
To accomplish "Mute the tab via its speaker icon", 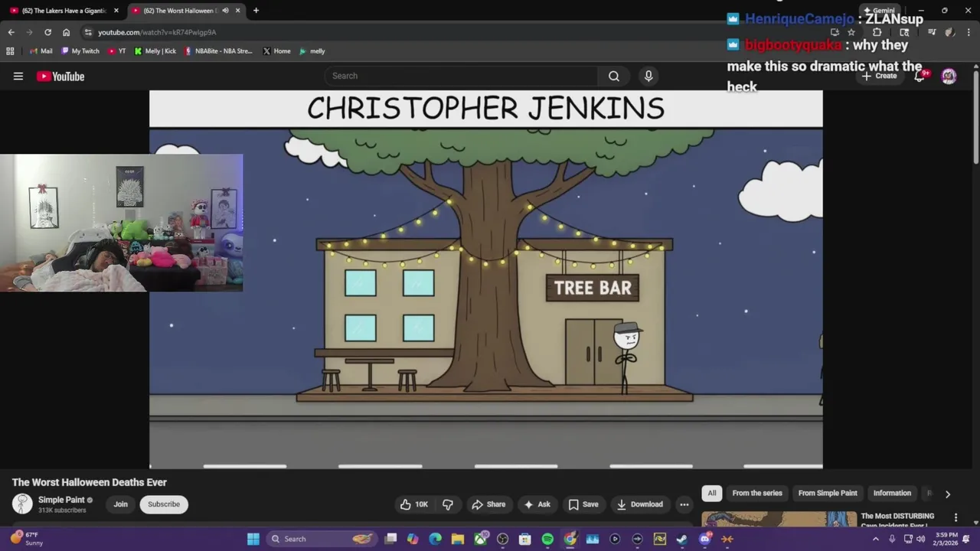I will 225,11.
